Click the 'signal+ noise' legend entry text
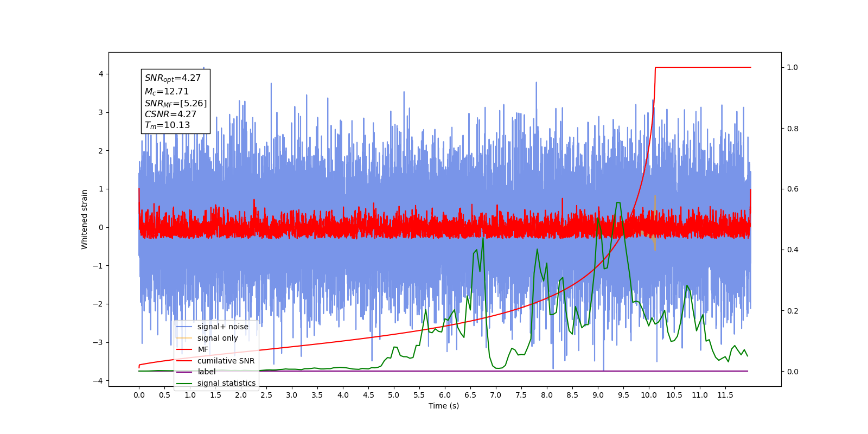 [223, 327]
